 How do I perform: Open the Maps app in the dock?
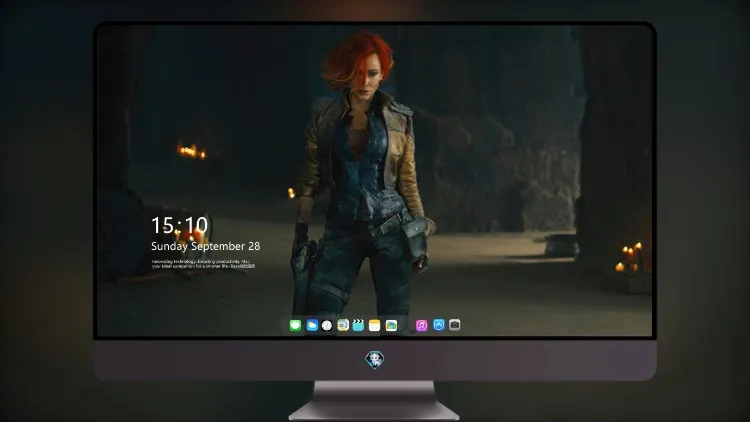[x=343, y=325]
